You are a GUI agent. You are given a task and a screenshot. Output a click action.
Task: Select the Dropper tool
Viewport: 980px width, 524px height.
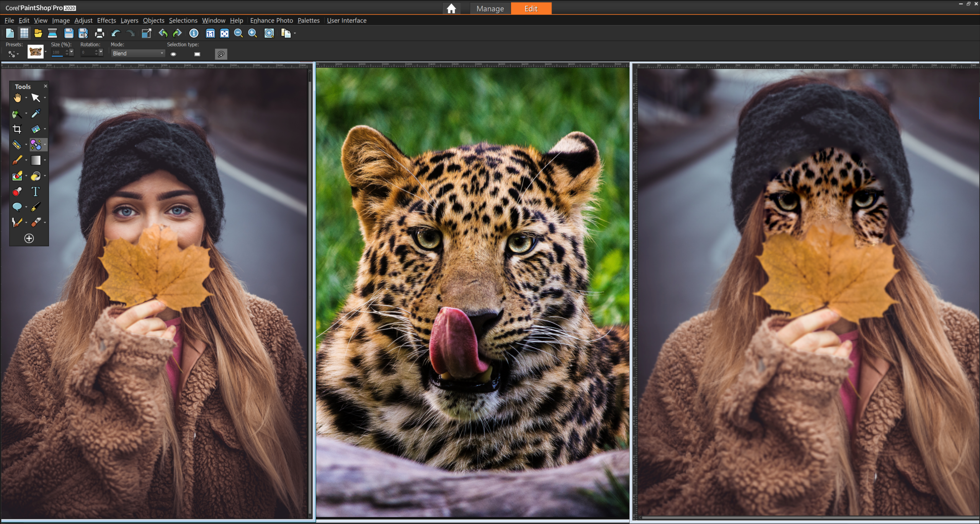36,114
